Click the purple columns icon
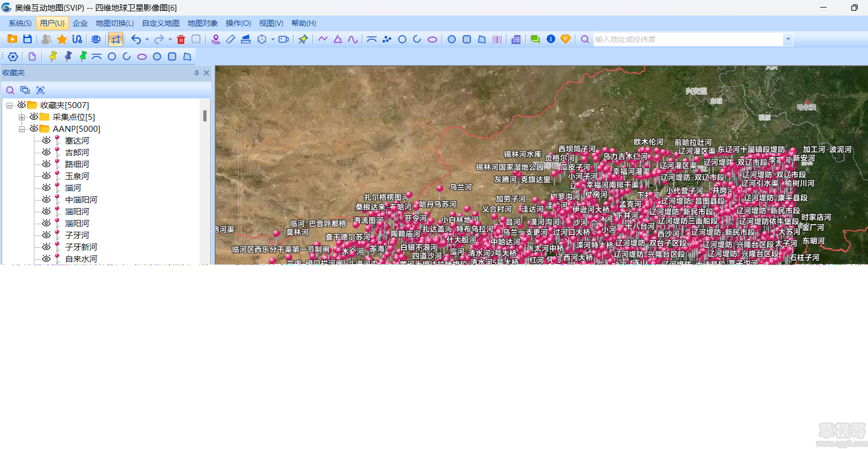The width and height of the screenshot is (868, 449). [x=497, y=39]
